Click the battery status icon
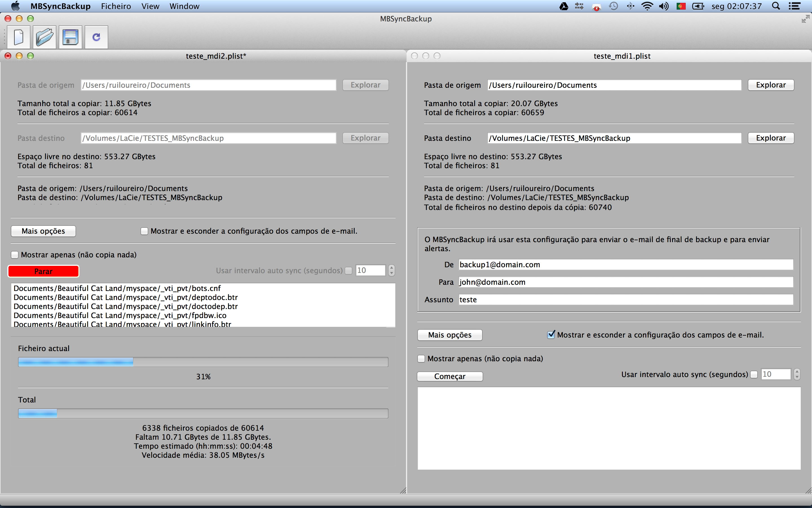This screenshot has height=508, width=812. pyautogui.click(x=698, y=6)
